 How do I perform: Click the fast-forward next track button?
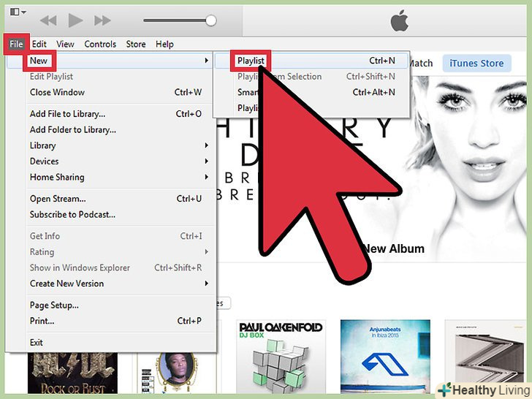(x=102, y=20)
